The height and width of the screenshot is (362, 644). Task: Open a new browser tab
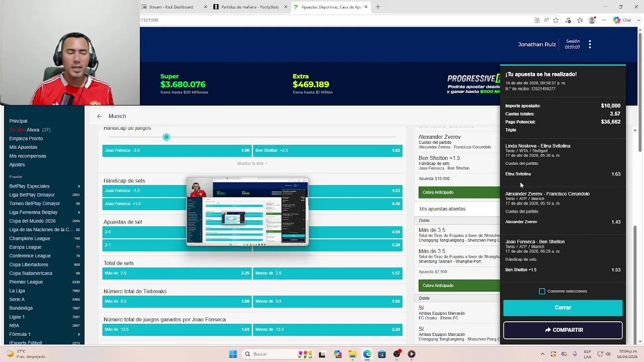pyautogui.click(x=378, y=7)
